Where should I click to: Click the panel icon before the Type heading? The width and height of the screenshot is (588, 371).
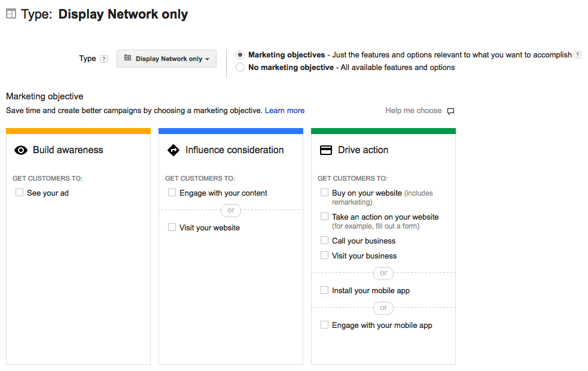[10, 13]
